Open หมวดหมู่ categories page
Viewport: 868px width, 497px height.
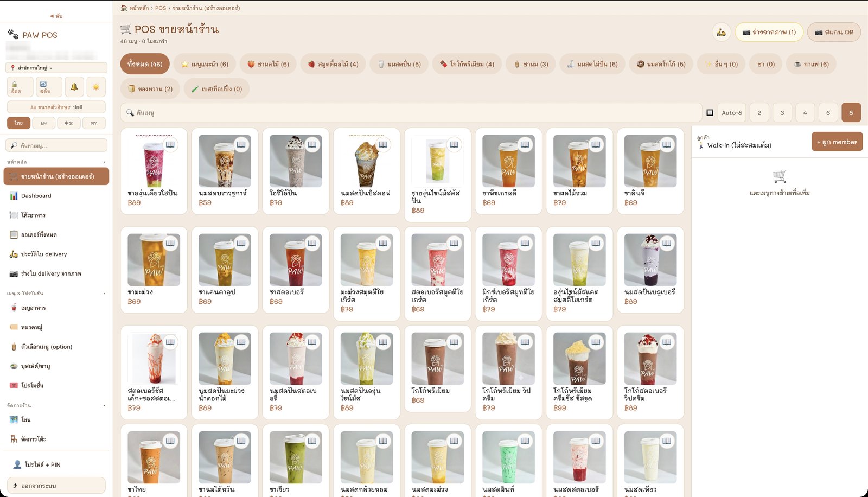tap(56, 327)
